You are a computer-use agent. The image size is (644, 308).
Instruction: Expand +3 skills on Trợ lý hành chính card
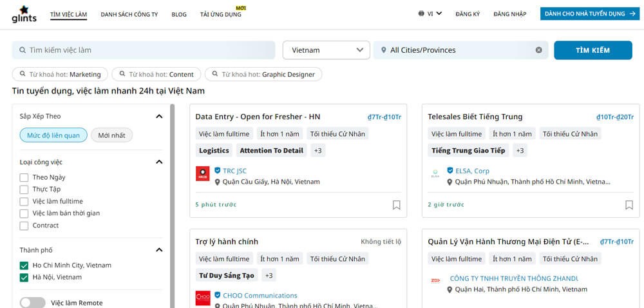(269, 275)
